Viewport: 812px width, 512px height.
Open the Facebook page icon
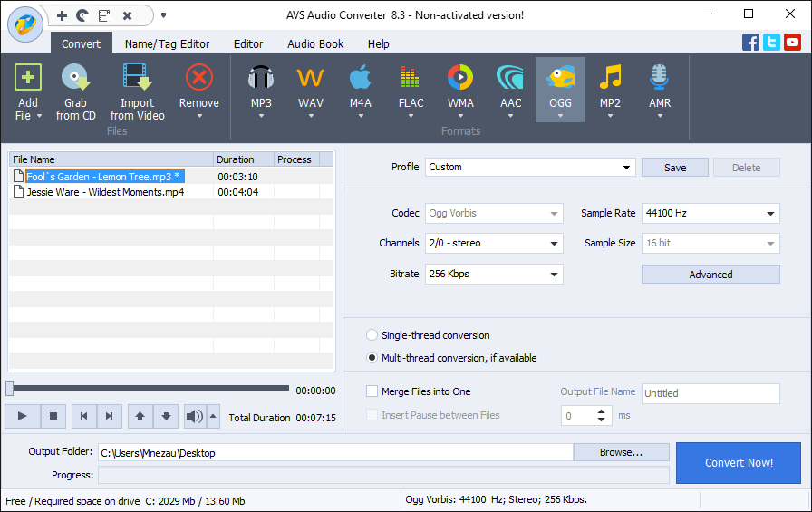tap(750, 42)
